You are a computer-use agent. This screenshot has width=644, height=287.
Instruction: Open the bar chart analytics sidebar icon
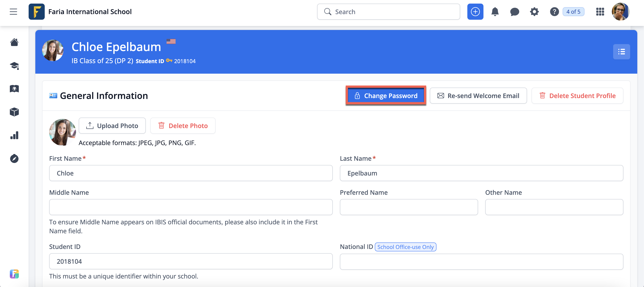[x=14, y=135]
